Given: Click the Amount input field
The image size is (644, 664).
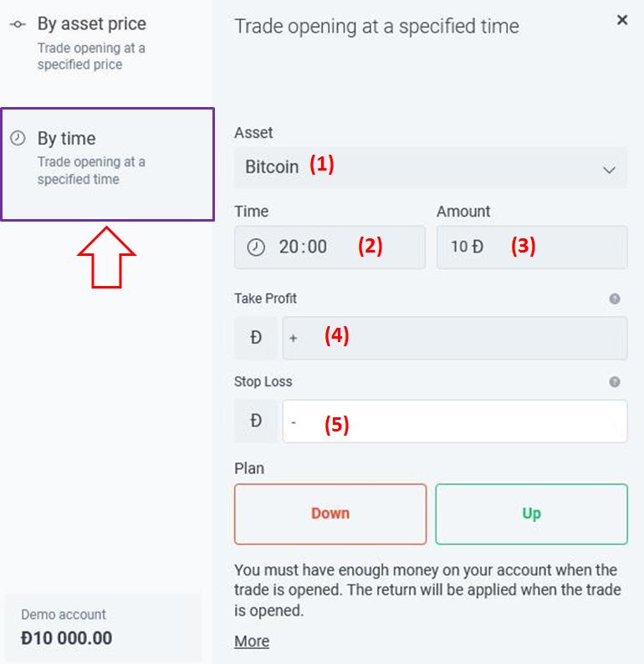Looking at the screenshot, I should click(x=532, y=247).
